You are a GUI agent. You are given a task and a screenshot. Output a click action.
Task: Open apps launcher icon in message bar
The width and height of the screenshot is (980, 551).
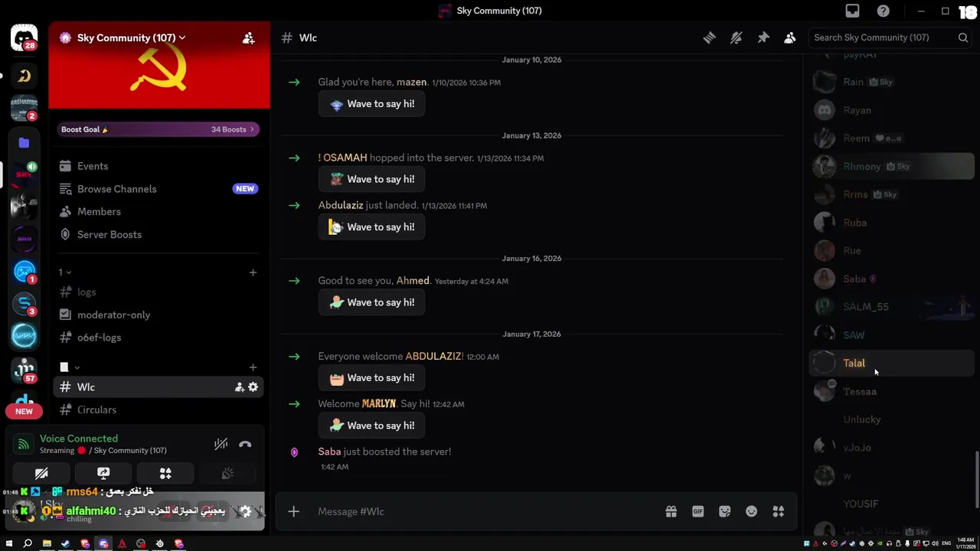click(778, 511)
